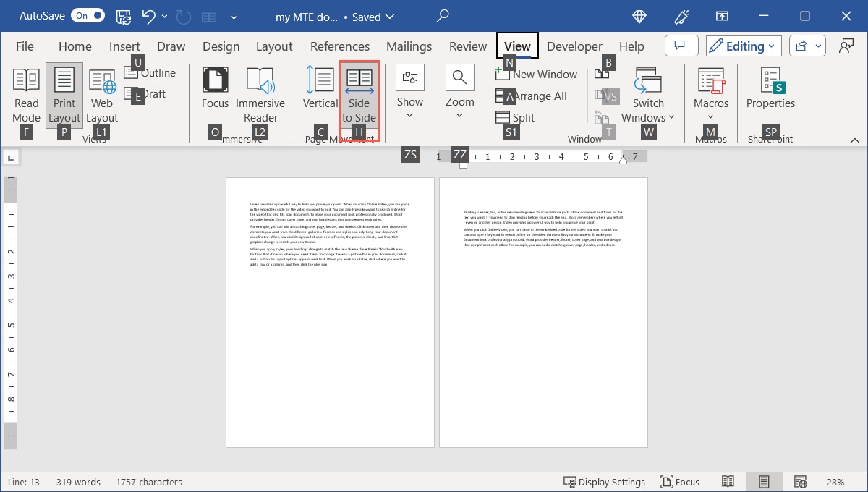The image size is (868, 492).
Task: Open SharePoint Properties
Action: click(770, 96)
